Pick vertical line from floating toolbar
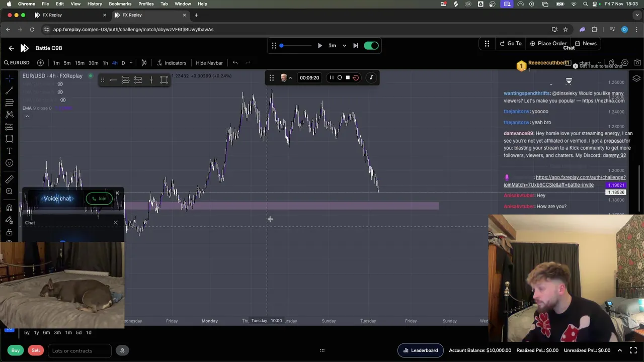The height and width of the screenshot is (362, 644). 151,80
